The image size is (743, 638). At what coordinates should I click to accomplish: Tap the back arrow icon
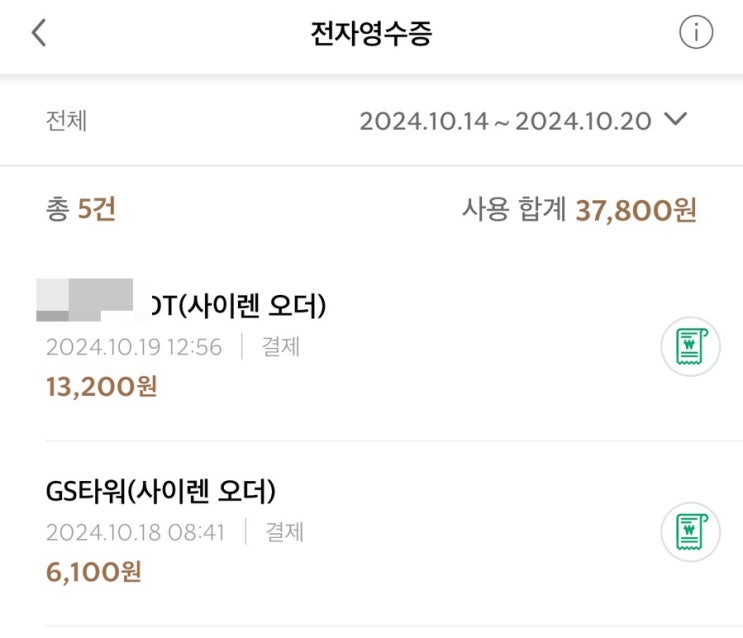(39, 33)
